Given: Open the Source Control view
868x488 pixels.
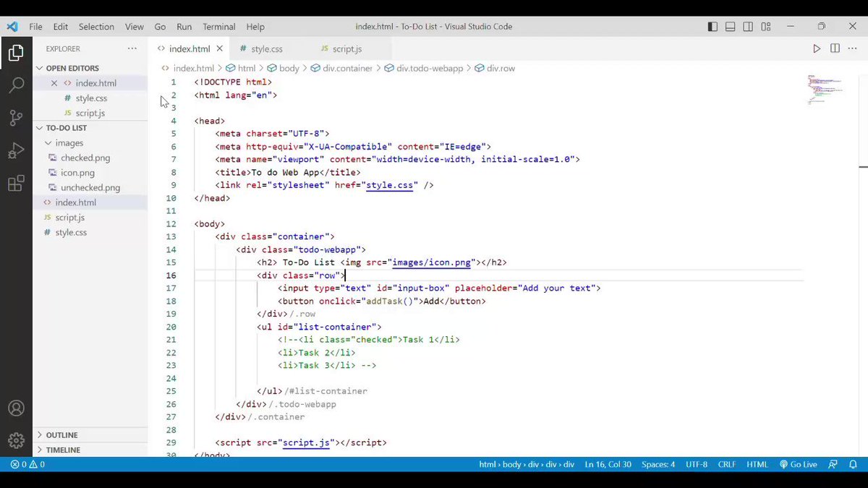Looking at the screenshot, I should (16, 118).
